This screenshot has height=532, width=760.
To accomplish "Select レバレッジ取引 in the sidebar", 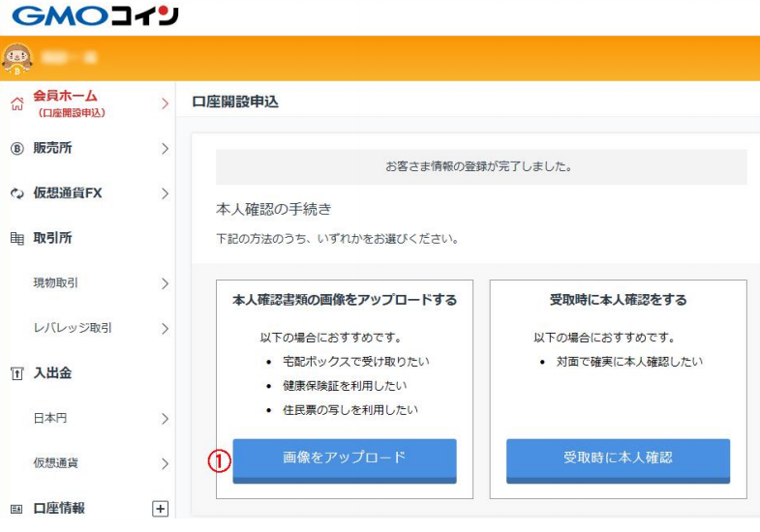I will 73,328.
